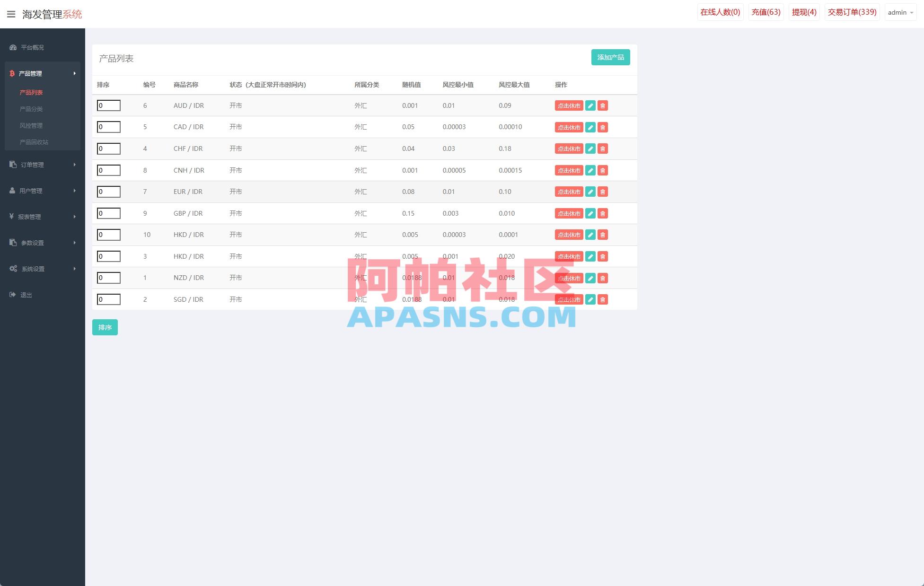Open the 充值(63) notifications
Screen dimensions: 924x586
pos(766,12)
